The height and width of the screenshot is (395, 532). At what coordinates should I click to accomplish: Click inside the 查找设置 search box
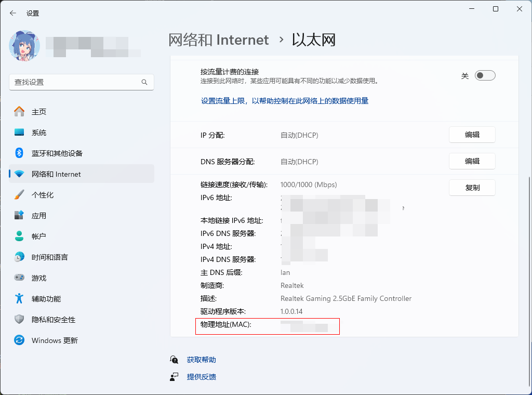pyautogui.click(x=75, y=82)
